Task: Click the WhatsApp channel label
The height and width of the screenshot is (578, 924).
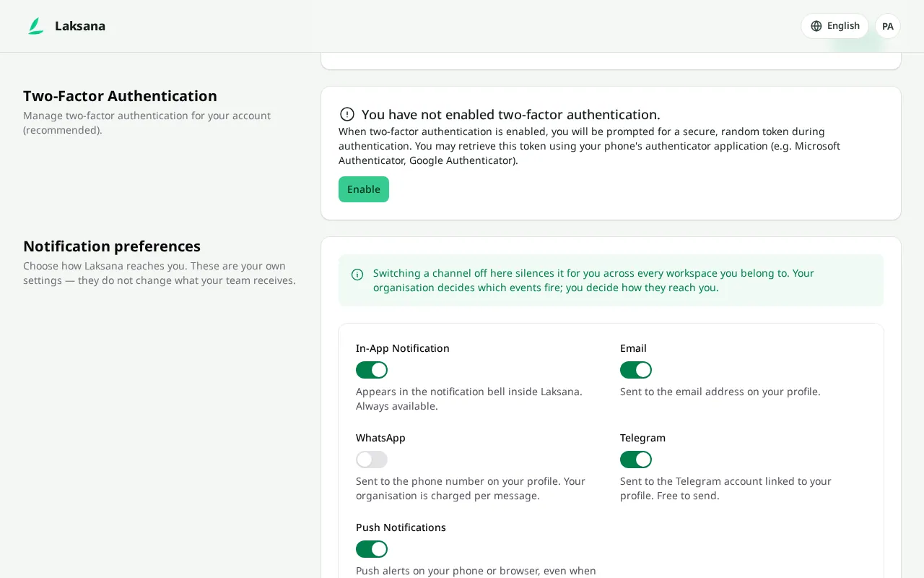Action: tap(380, 438)
